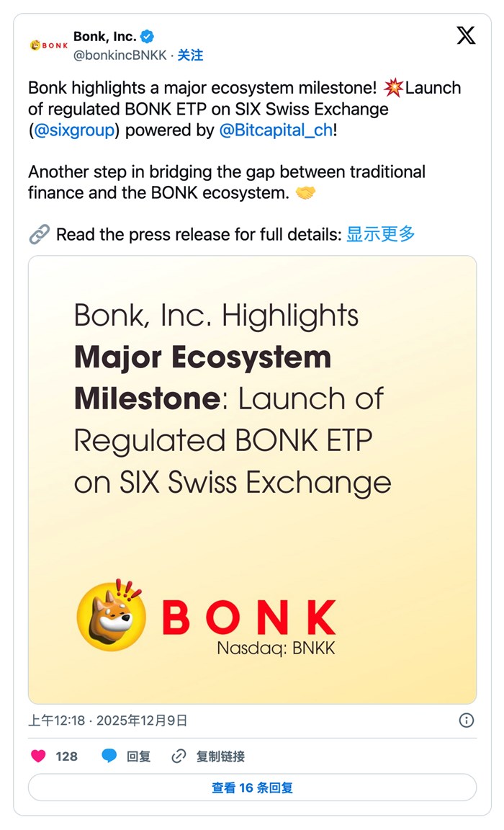The width and height of the screenshot is (504, 830).
Task: Open the @sixgroup mention
Action: tap(74, 130)
